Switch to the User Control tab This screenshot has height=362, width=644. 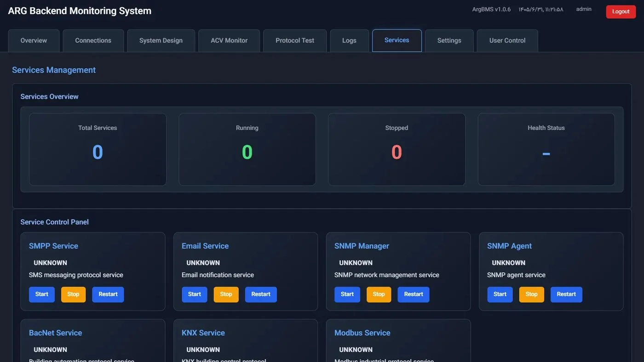coord(507,40)
